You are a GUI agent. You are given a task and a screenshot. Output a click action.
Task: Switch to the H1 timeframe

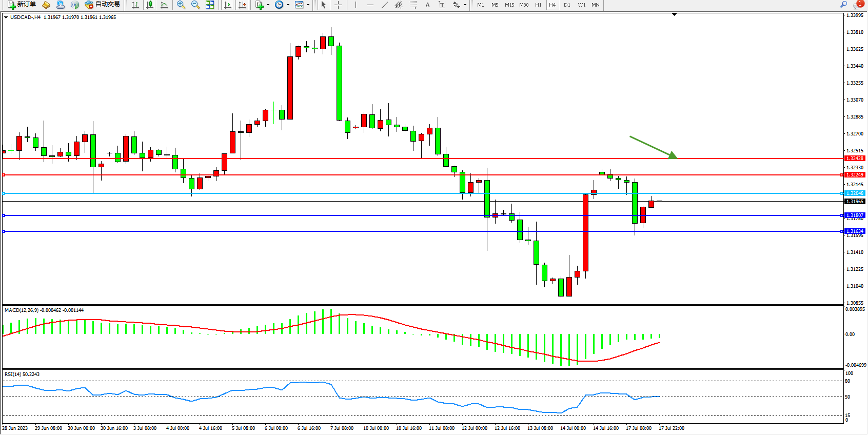[x=538, y=5]
